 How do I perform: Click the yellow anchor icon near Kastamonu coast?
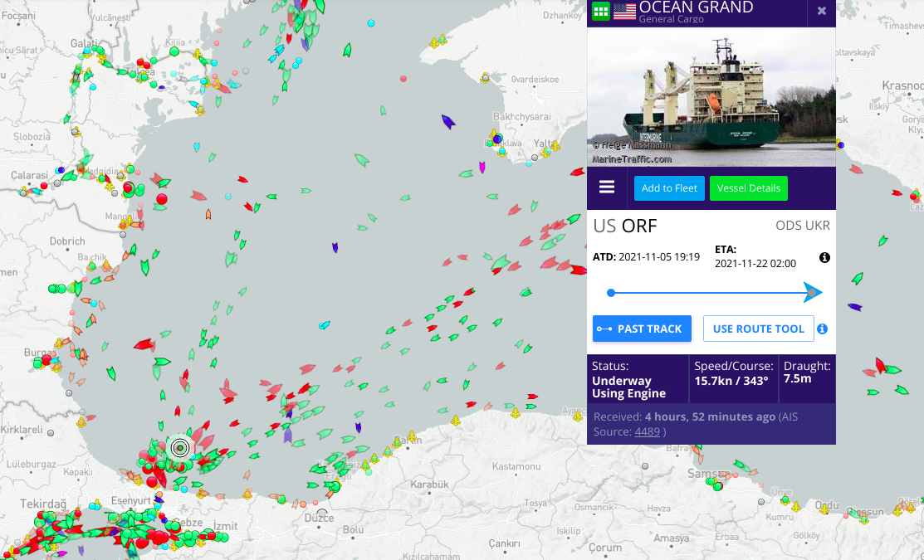tap(514, 411)
